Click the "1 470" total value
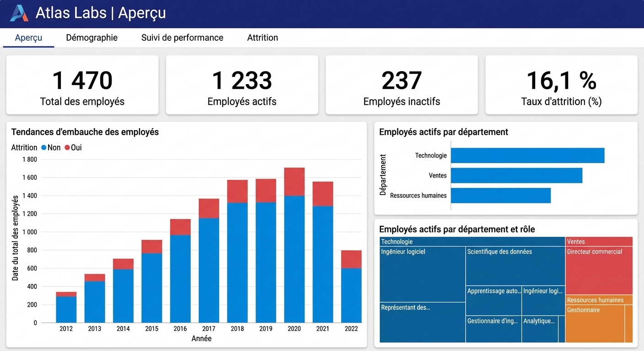The height and width of the screenshot is (351, 644). 82,80
